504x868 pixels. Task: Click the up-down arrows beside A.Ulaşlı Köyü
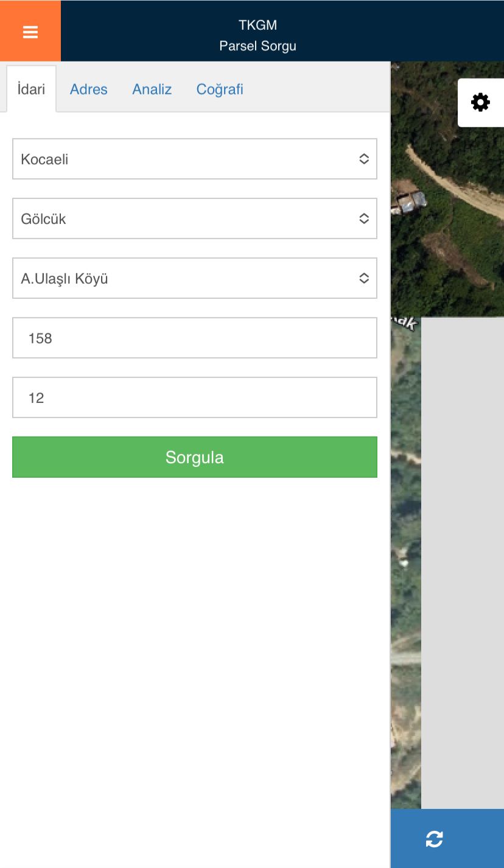point(364,278)
